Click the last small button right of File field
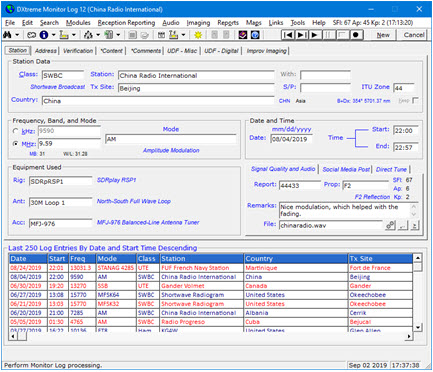 click(x=414, y=226)
